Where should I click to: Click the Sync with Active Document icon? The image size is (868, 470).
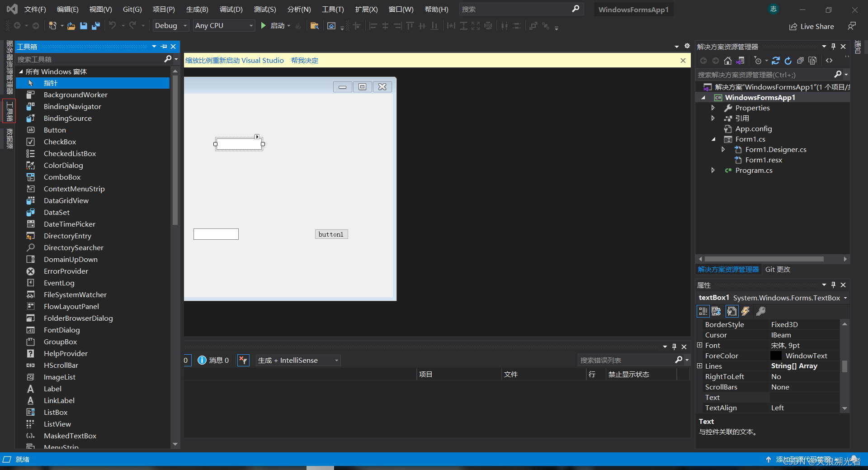[776, 61]
